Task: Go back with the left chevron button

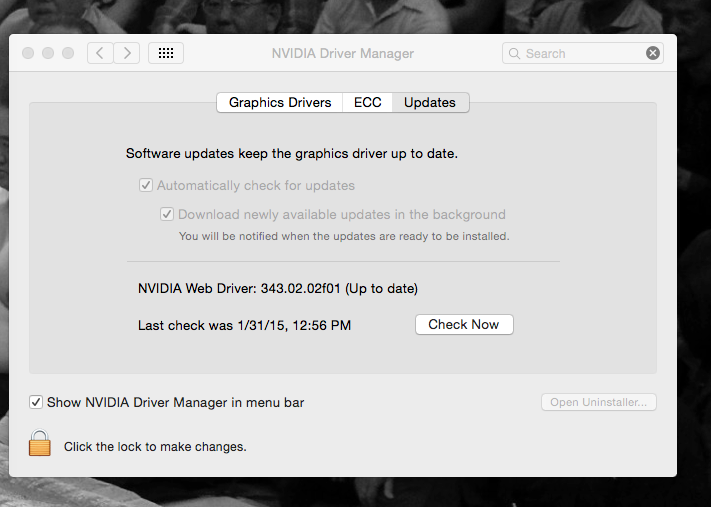Action: 100,54
